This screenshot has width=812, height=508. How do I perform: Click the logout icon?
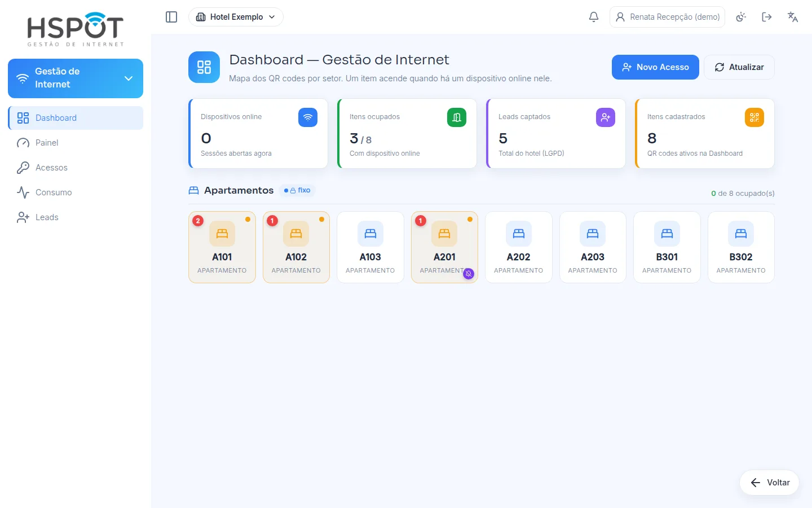coord(767,17)
